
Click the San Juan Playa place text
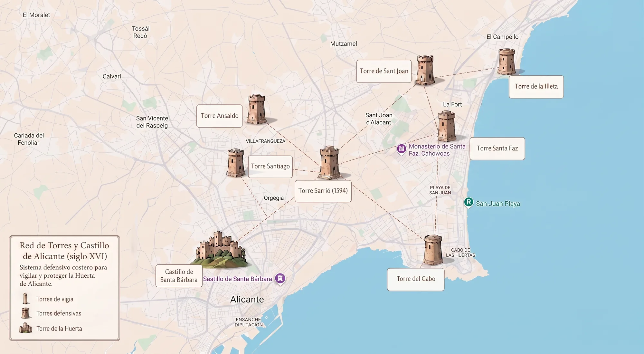498,204
